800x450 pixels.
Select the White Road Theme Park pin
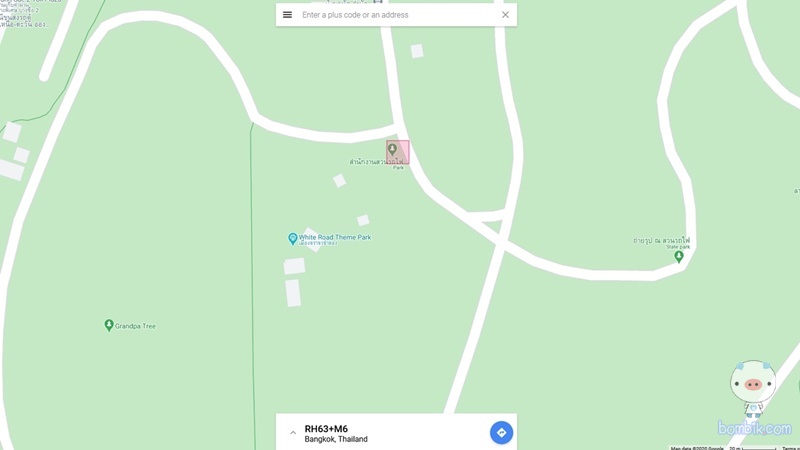click(292, 239)
